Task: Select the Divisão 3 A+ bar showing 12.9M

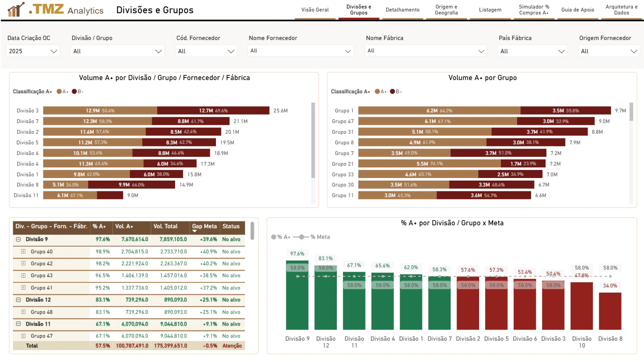Action: [100, 111]
